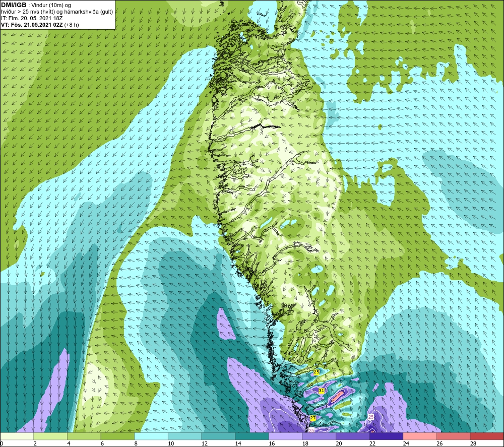Click the legend scale number 10

pos(171,443)
